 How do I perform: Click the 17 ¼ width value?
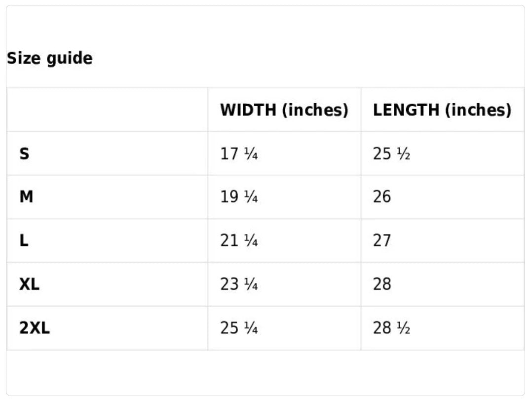click(239, 154)
